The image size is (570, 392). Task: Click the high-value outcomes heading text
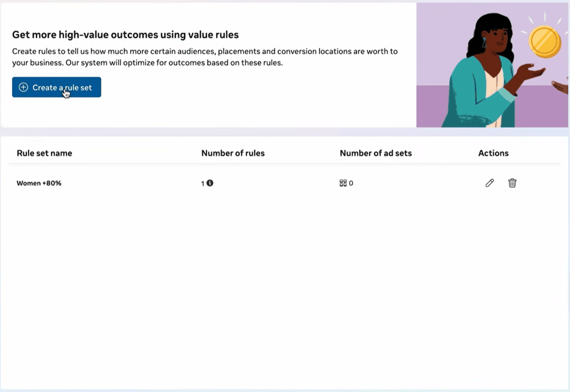coord(125,35)
